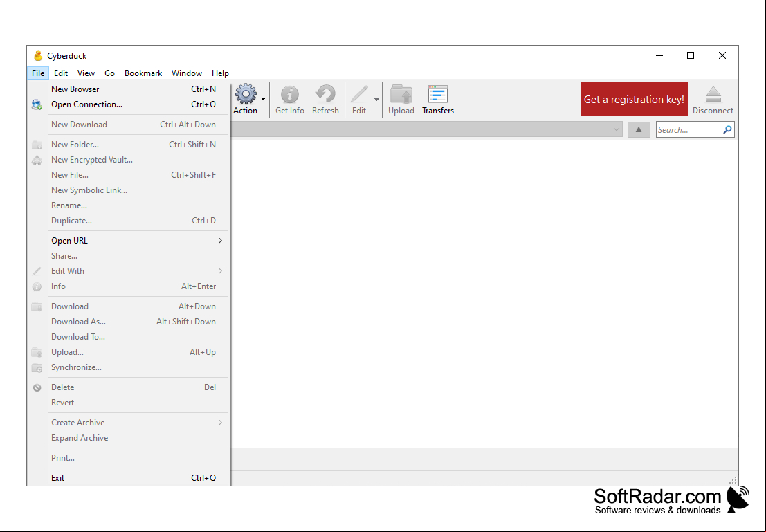Click the Info circle menu icon
Screen dimensions: 766x532
(x=37, y=287)
